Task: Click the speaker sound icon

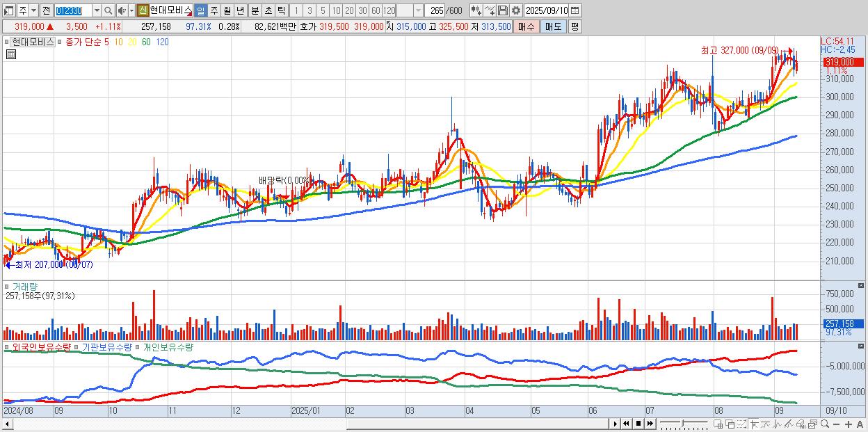Action: [122, 10]
